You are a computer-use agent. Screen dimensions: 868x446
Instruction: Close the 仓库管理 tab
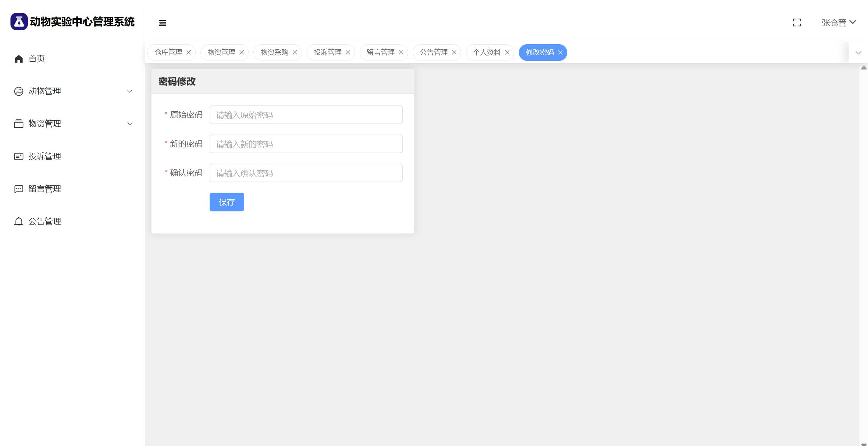click(189, 52)
